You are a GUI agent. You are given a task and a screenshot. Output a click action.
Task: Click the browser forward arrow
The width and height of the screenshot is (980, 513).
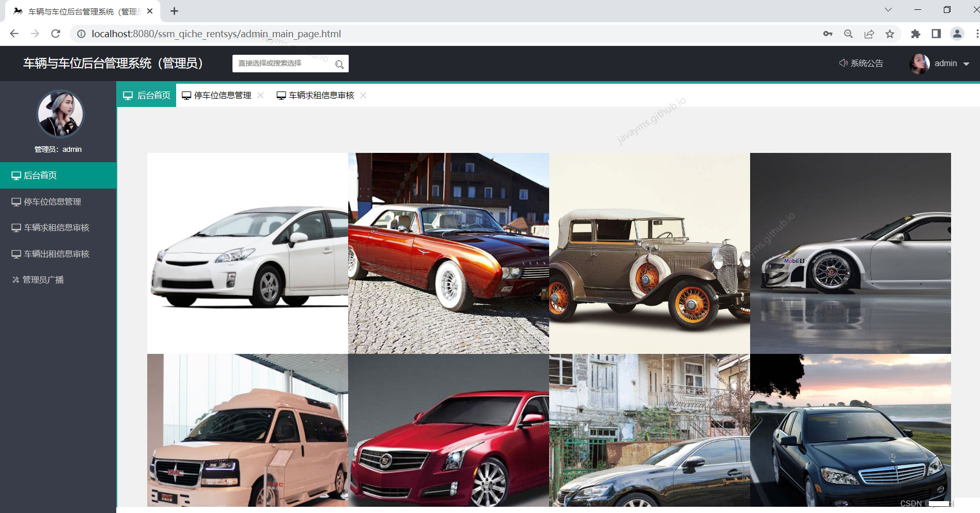(x=35, y=34)
